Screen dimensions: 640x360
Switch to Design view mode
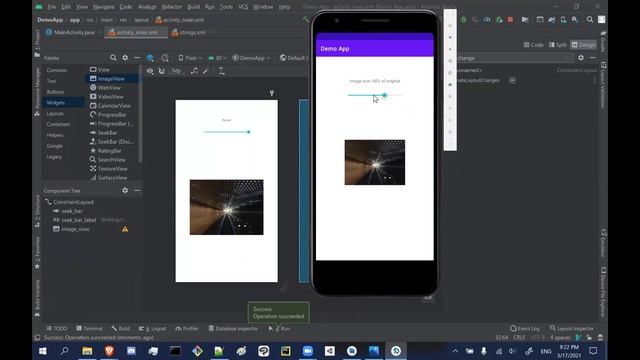click(x=583, y=45)
